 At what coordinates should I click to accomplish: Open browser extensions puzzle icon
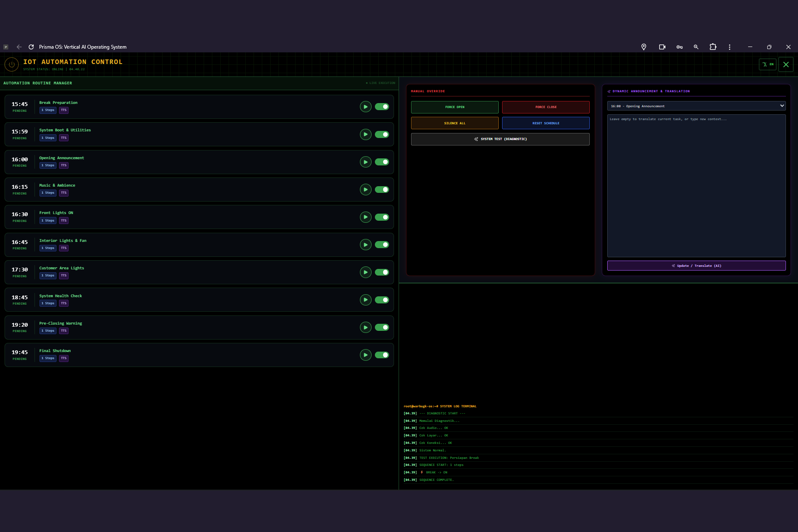click(x=713, y=47)
